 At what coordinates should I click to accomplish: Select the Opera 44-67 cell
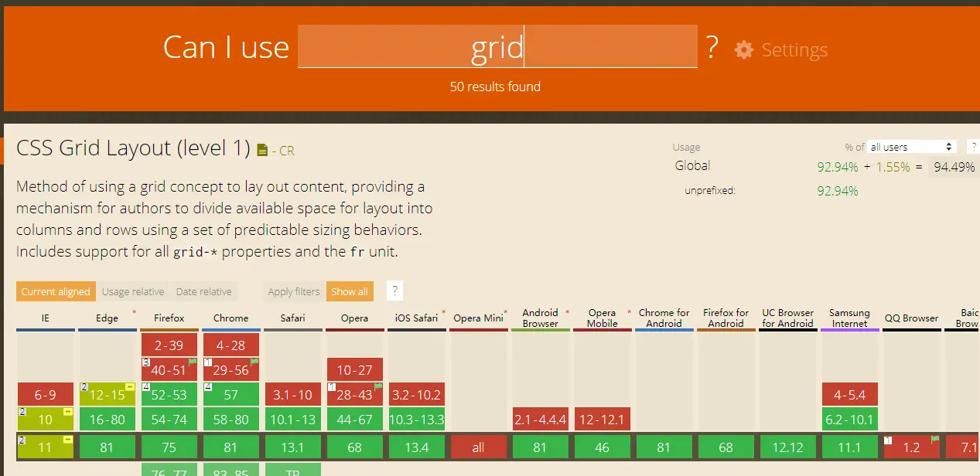355,419
